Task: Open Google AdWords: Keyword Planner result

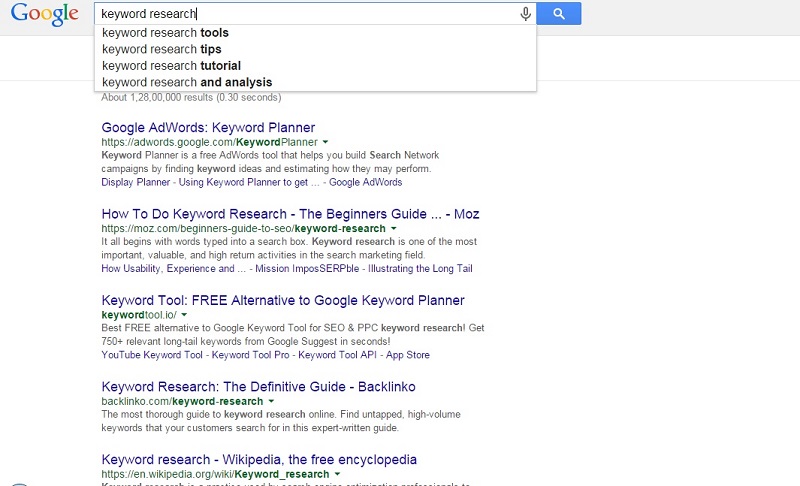Action: click(x=208, y=127)
